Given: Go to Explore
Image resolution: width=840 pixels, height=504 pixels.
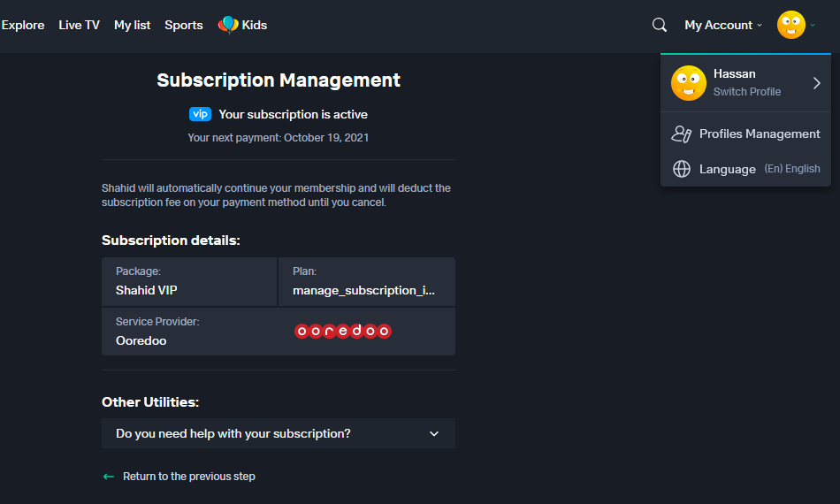Looking at the screenshot, I should tap(22, 25).
